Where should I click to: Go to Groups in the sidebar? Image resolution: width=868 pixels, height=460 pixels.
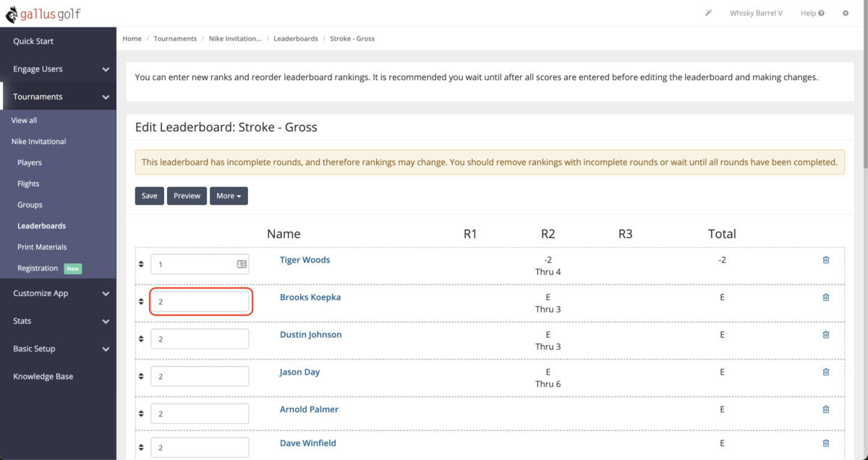click(x=30, y=205)
